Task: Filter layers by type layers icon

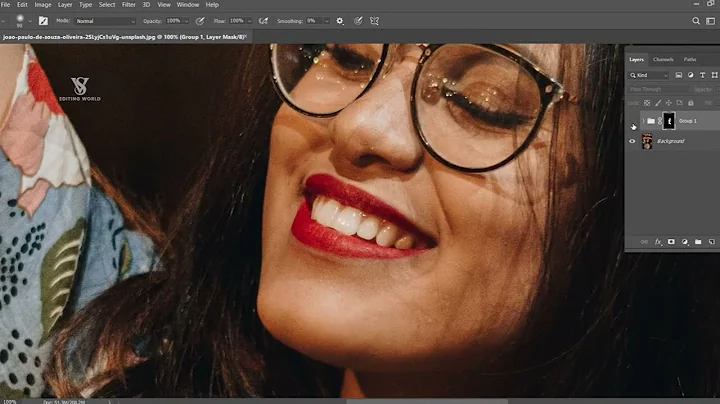Action: pyautogui.click(x=703, y=75)
